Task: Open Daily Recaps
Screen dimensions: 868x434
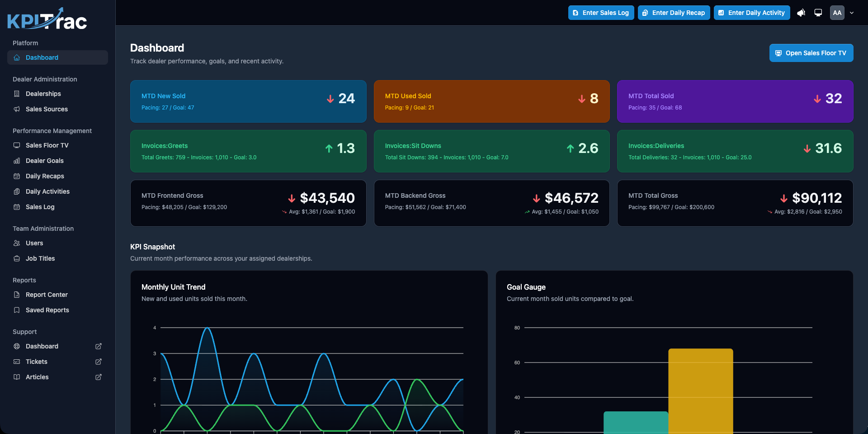Action: coord(57,176)
